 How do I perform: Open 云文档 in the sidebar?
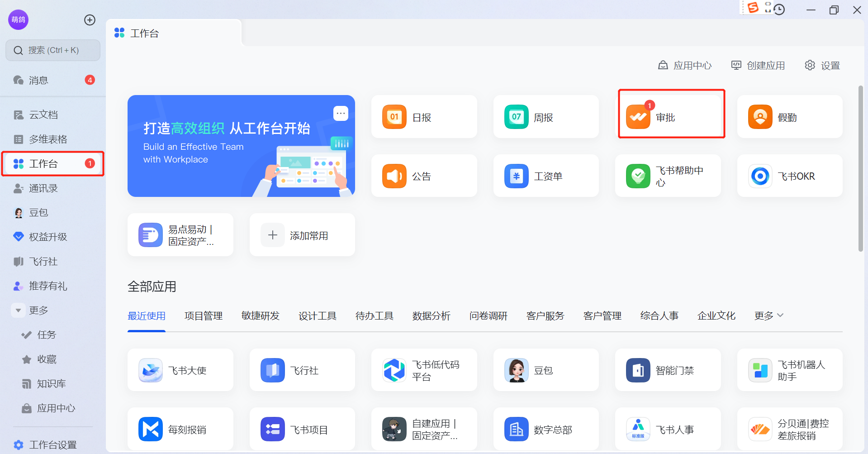(53, 115)
